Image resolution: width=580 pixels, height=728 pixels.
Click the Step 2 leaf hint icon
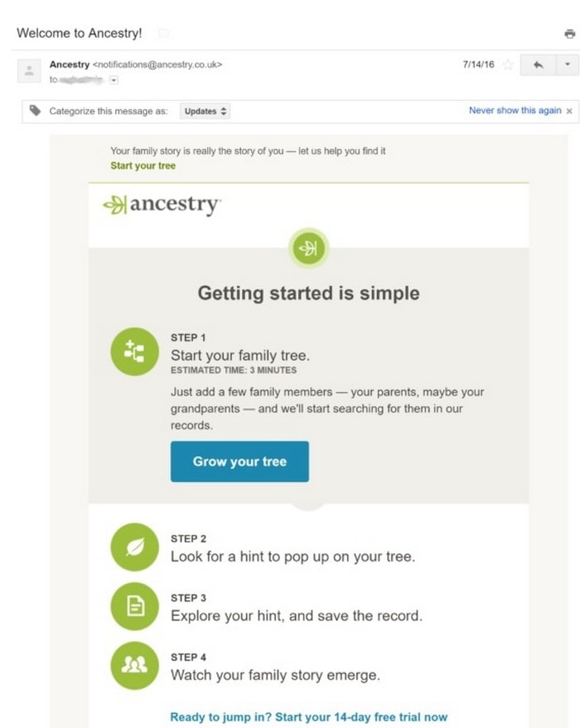[x=135, y=547]
